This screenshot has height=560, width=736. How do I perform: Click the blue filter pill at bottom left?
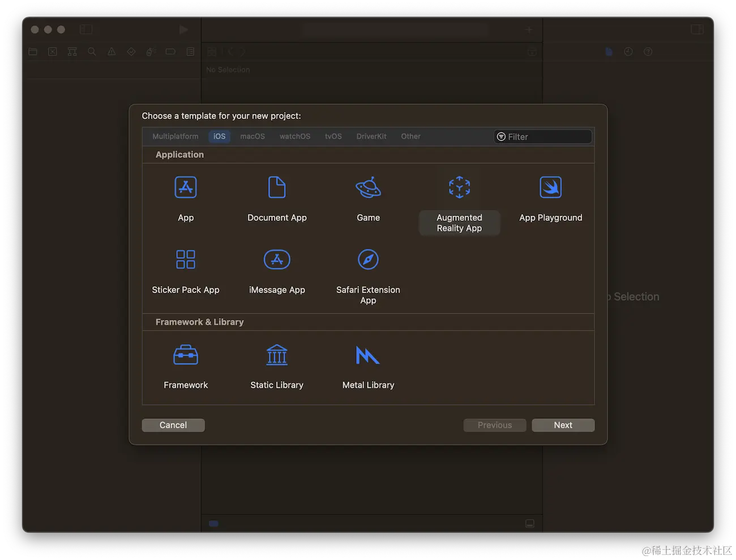point(213,524)
